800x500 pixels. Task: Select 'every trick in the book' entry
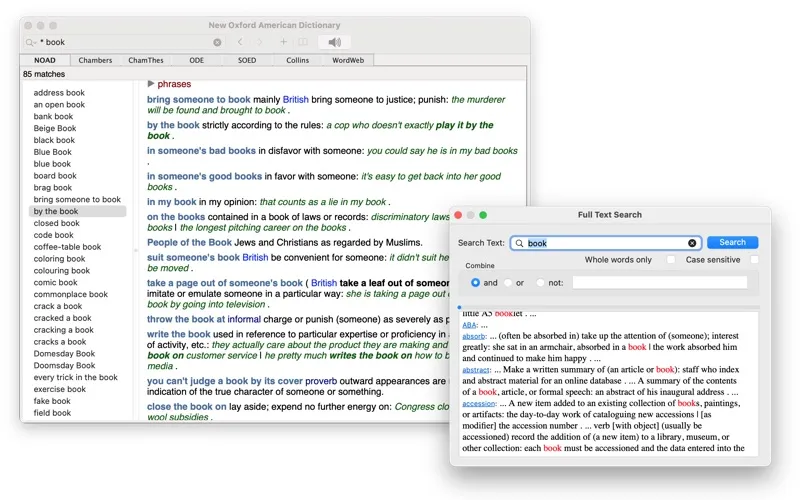coord(76,377)
